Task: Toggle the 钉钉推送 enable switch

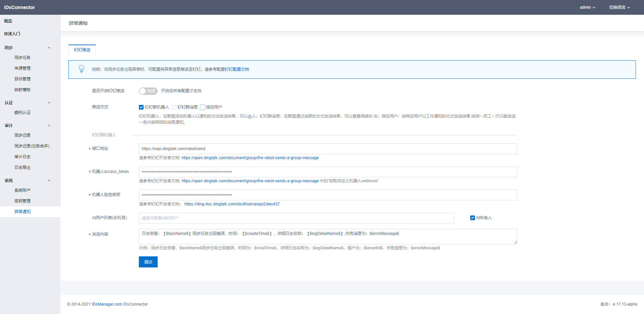Action: pos(148,91)
